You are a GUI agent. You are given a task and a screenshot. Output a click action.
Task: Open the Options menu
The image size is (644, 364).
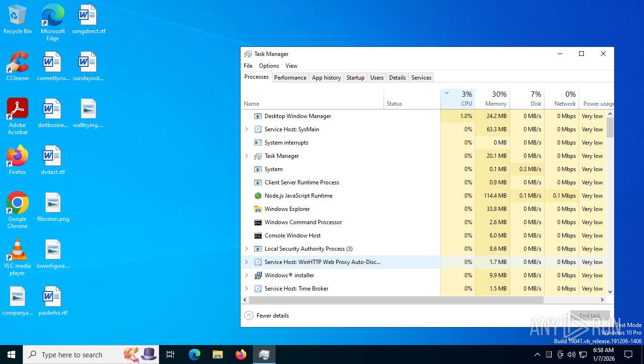coord(269,66)
